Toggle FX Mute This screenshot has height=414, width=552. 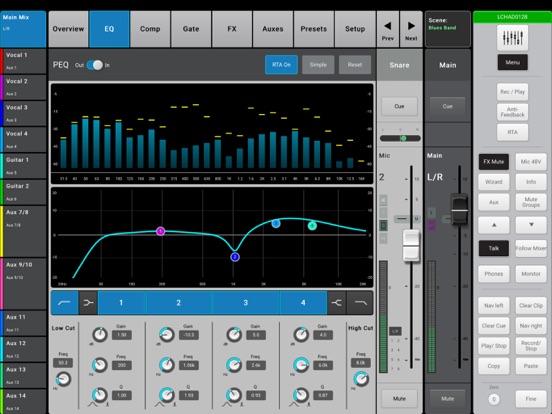point(494,162)
